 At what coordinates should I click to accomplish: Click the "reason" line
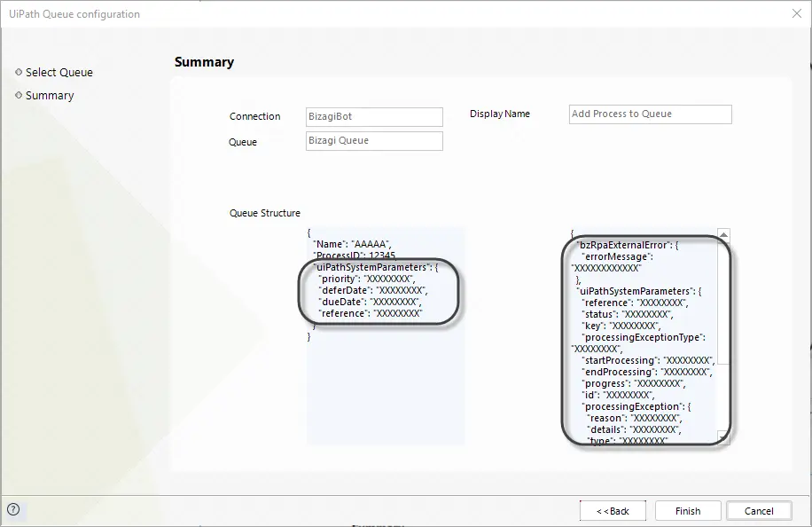pos(635,418)
